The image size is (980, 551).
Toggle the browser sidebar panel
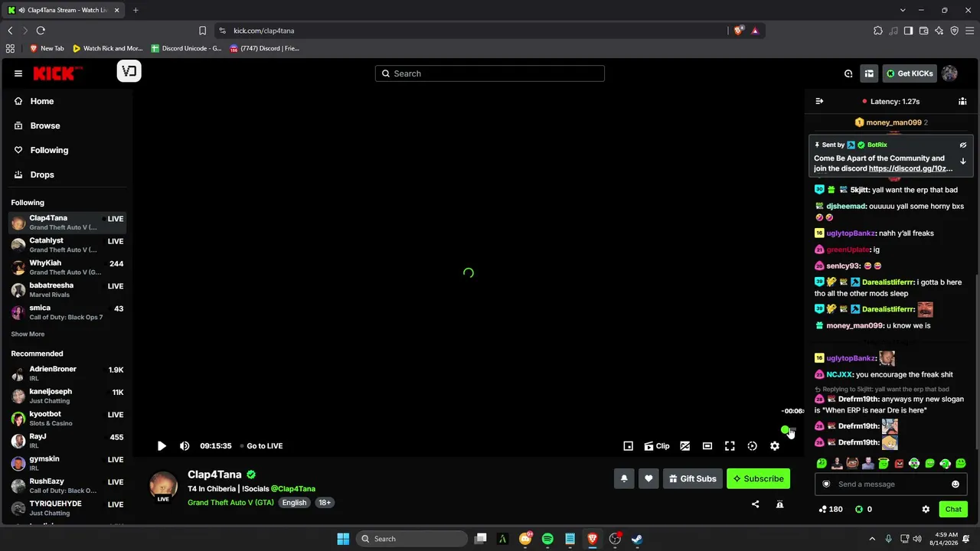(908, 31)
